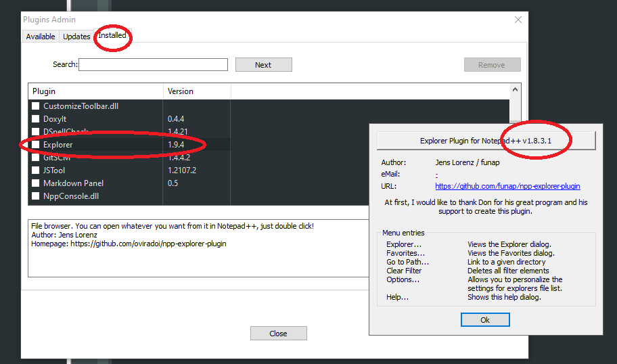Tick the Explorer plugin checkbox
The width and height of the screenshot is (617, 364).
tap(36, 145)
